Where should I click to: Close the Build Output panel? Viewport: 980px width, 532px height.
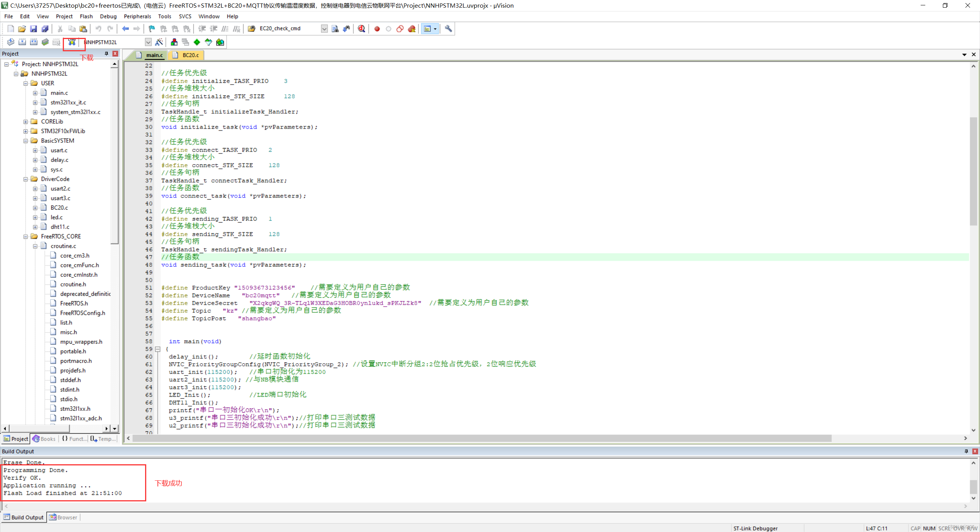(975, 451)
